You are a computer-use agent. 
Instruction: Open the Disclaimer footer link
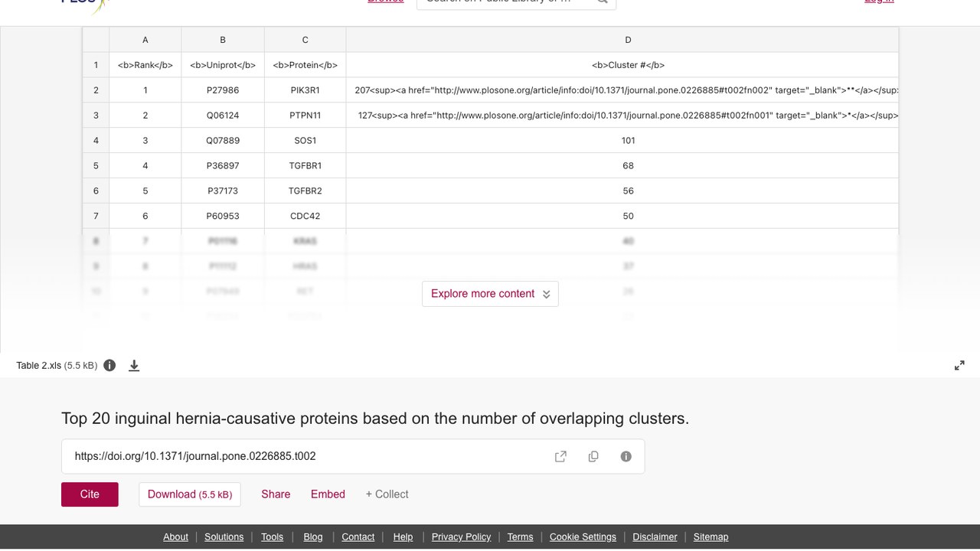655,537
